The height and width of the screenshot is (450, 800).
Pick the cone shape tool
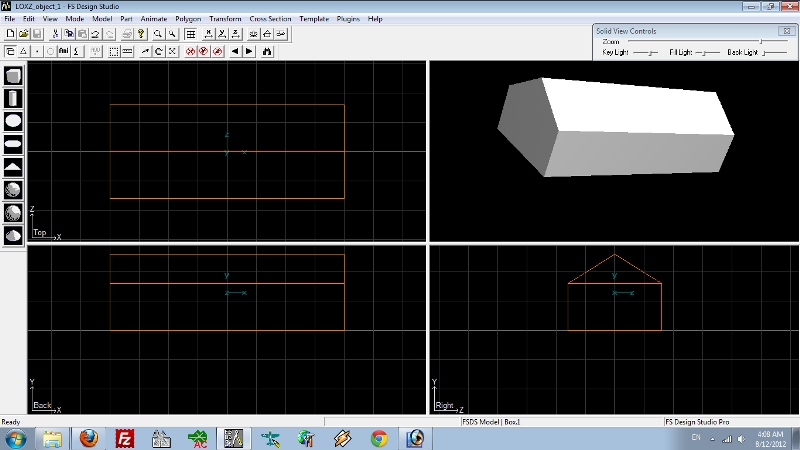tap(13, 166)
